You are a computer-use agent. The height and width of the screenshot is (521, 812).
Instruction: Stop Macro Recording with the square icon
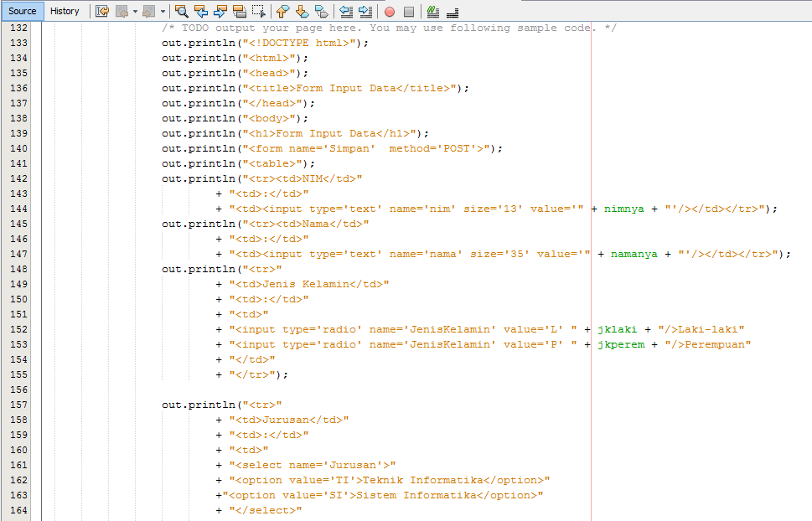[409, 12]
